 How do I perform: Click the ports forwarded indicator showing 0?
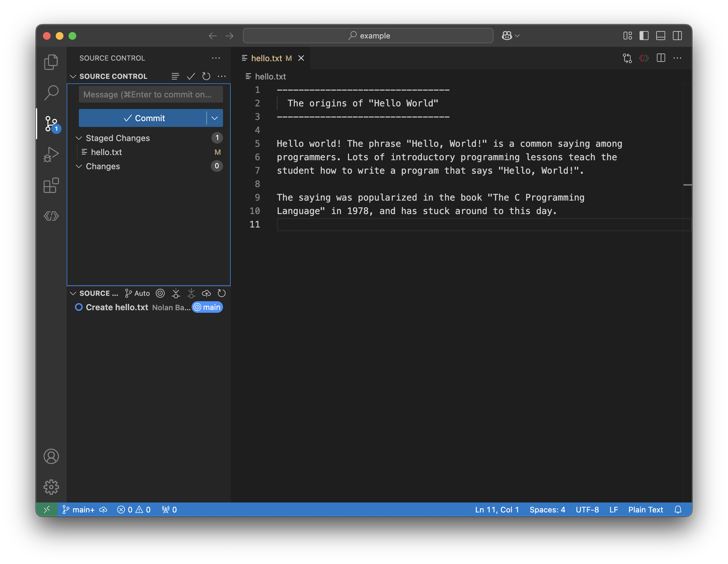169,510
